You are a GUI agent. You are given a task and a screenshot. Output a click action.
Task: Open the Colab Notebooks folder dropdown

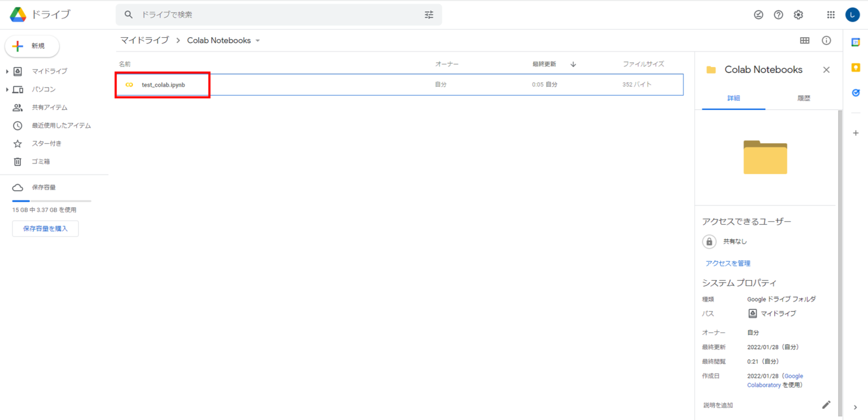(x=258, y=41)
